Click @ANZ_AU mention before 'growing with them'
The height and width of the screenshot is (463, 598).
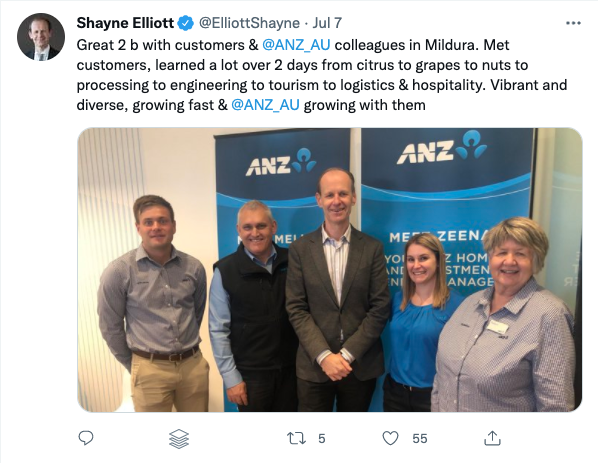point(265,104)
